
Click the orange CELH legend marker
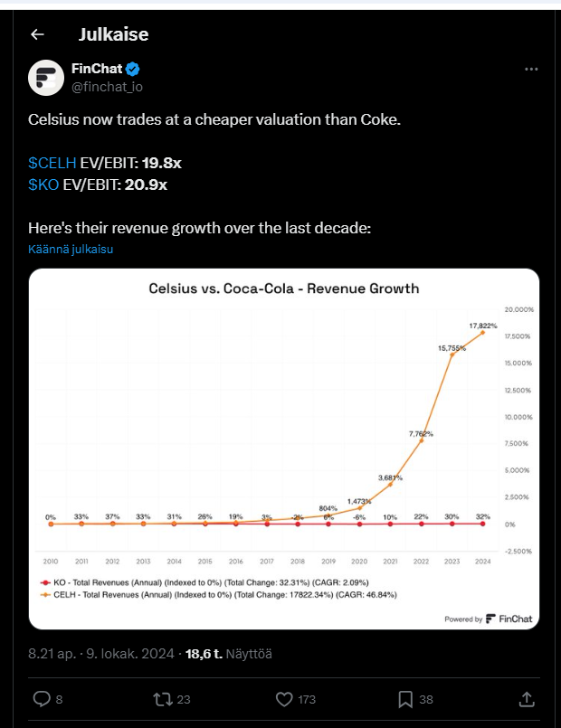47,594
